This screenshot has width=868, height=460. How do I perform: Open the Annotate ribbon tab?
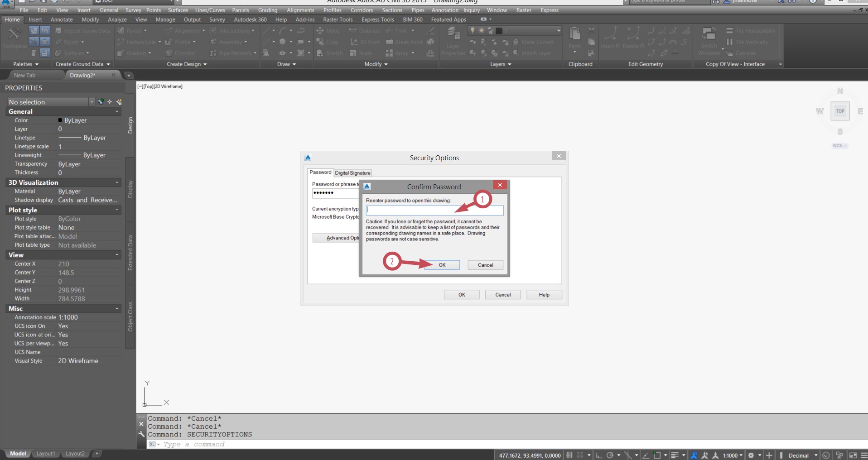point(62,19)
